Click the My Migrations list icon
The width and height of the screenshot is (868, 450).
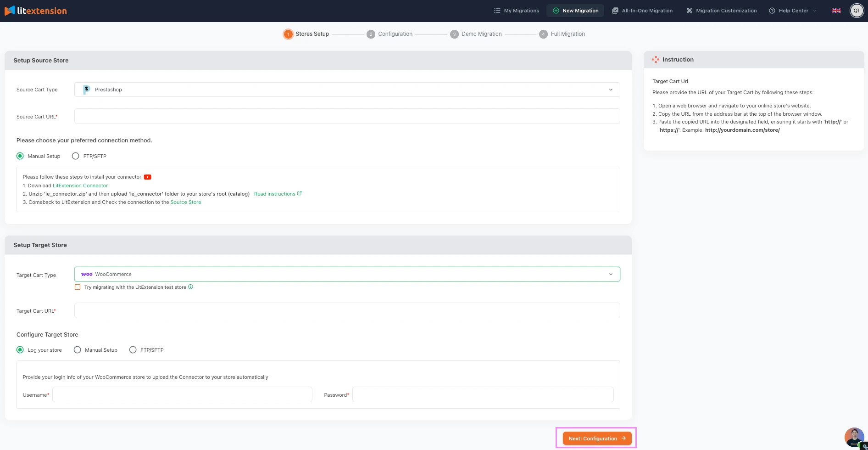497,11
